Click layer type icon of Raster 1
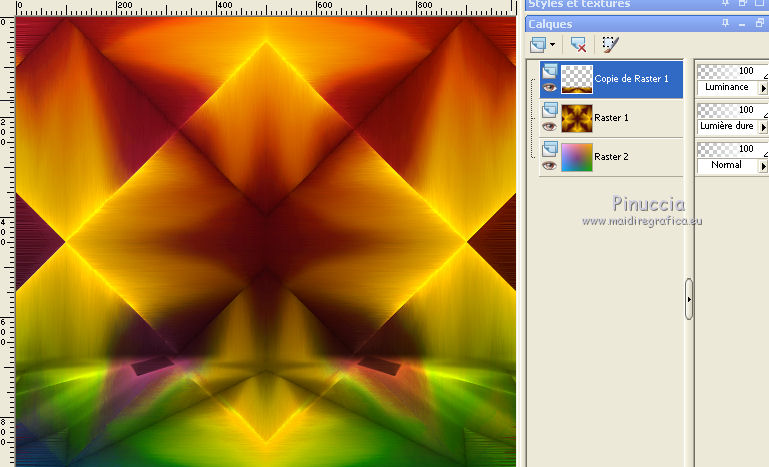 [550, 110]
